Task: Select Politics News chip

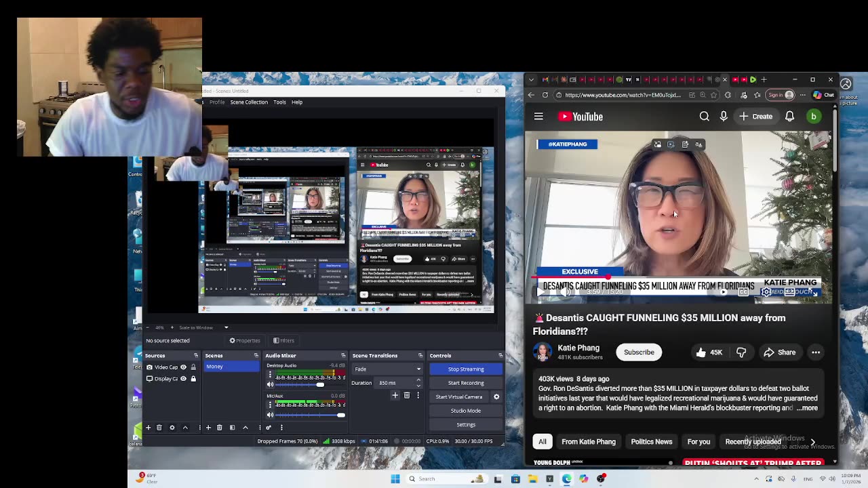Action: [x=652, y=442]
